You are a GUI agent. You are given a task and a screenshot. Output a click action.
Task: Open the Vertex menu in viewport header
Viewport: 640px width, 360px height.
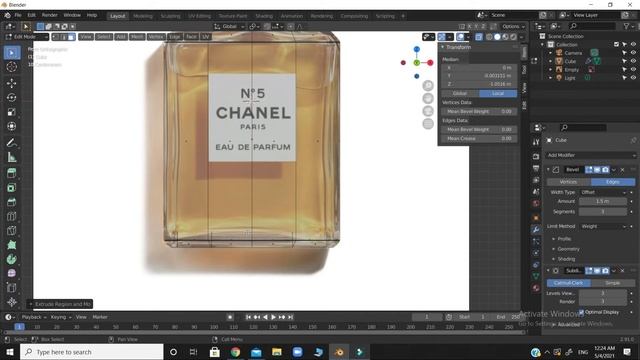pyautogui.click(x=156, y=37)
